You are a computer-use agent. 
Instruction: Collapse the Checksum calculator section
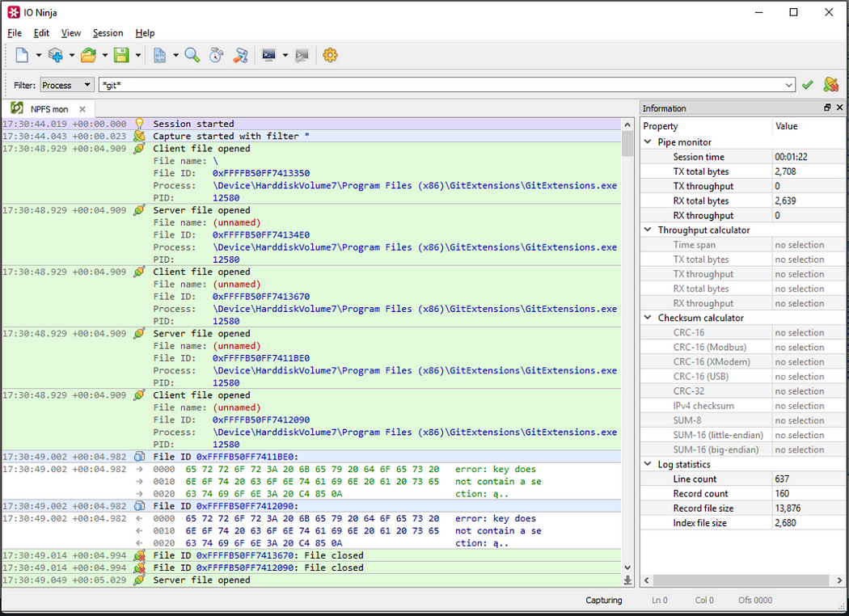(x=646, y=318)
